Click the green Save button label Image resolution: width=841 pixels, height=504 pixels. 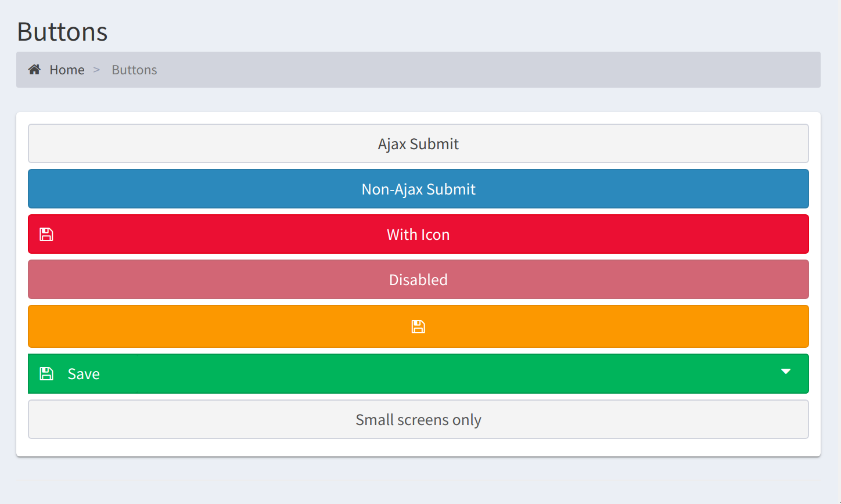(x=84, y=374)
